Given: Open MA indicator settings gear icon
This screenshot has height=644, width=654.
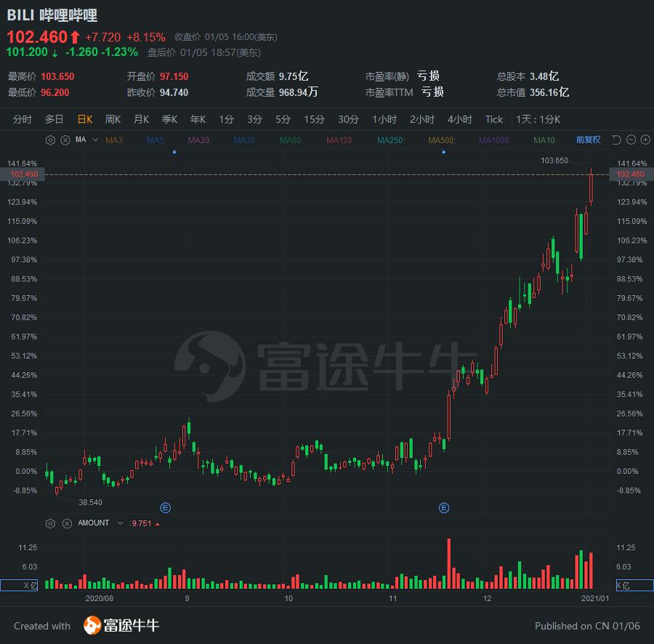Looking at the screenshot, I should (x=50, y=140).
